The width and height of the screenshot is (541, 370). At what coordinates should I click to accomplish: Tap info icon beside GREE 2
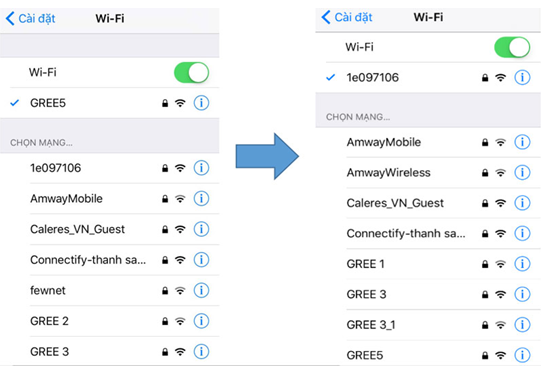click(x=201, y=321)
